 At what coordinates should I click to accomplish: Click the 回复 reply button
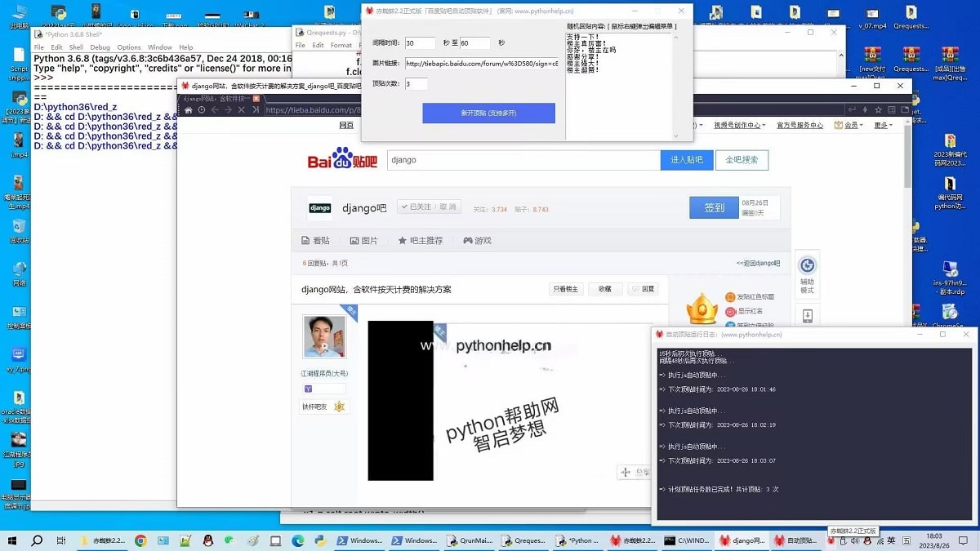644,289
